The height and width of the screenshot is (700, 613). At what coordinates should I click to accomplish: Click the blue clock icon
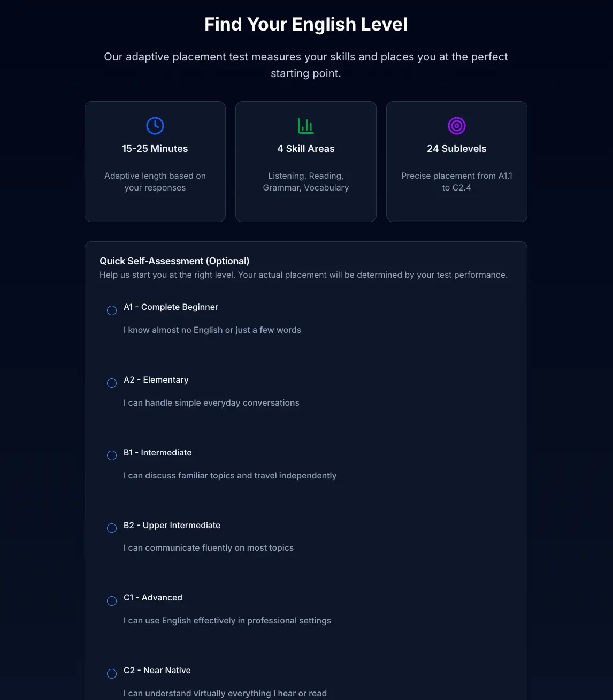[155, 126]
